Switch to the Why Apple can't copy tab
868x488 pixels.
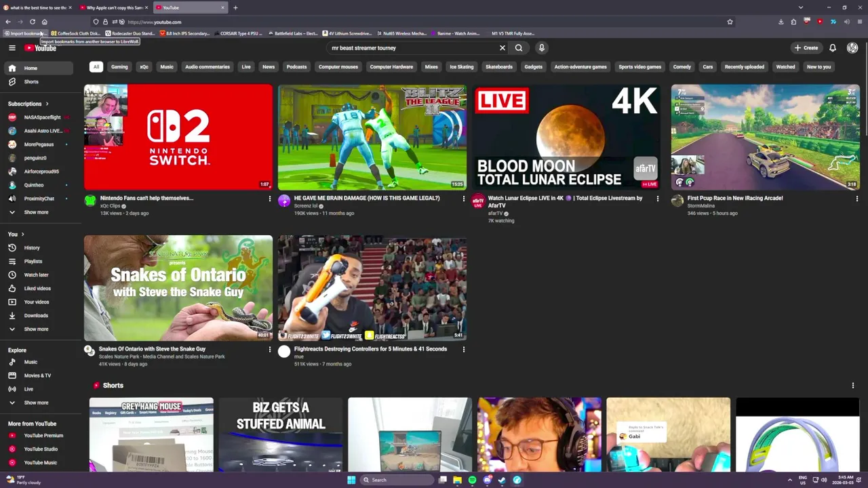pyautogui.click(x=114, y=7)
